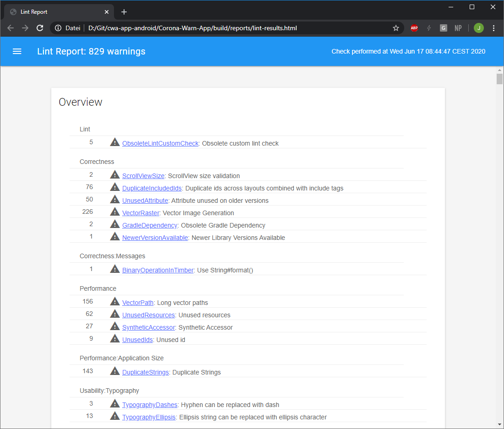This screenshot has width=504, height=429.
Task: Open the TypographyEllipsis link
Action: pyautogui.click(x=149, y=417)
